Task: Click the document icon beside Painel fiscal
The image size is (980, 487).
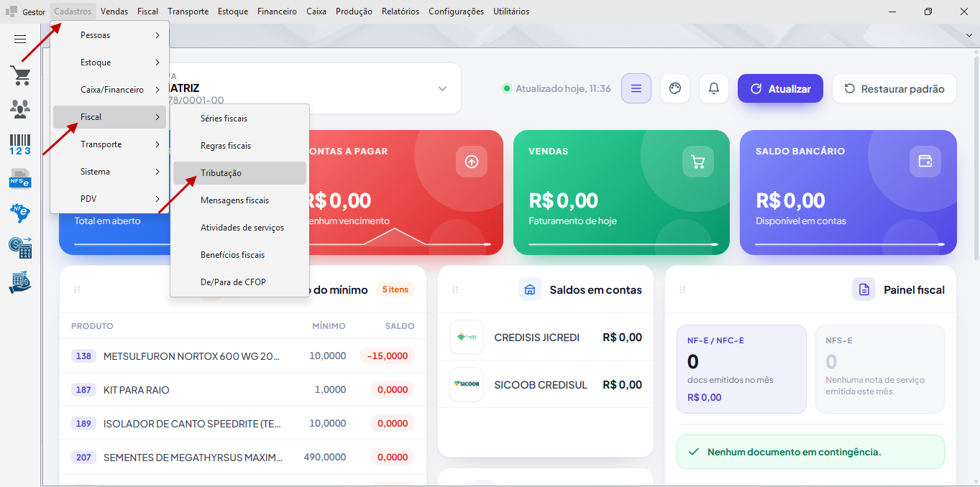Action: click(864, 289)
